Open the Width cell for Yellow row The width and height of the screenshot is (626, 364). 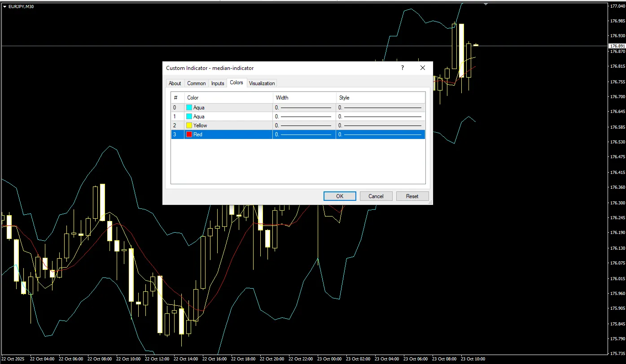point(304,126)
